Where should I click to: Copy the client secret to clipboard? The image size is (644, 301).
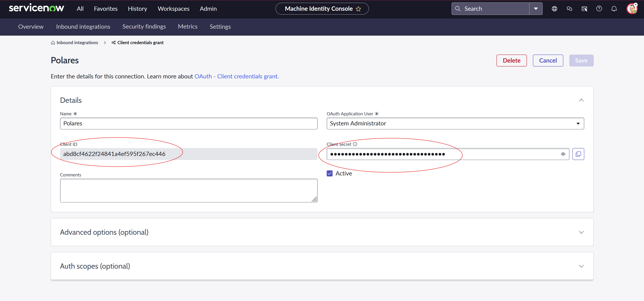578,154
